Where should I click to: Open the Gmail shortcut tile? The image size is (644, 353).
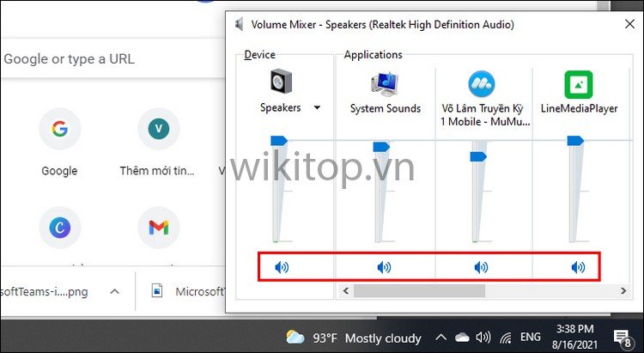[x=158, y=228]
